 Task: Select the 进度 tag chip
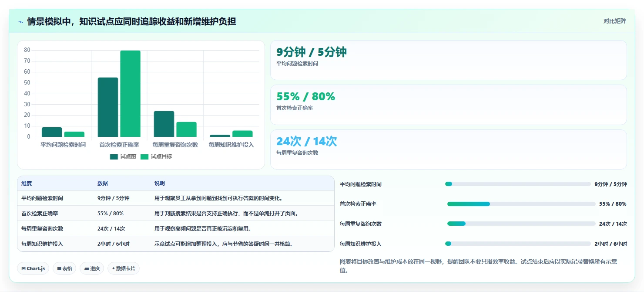coord(92,268)
